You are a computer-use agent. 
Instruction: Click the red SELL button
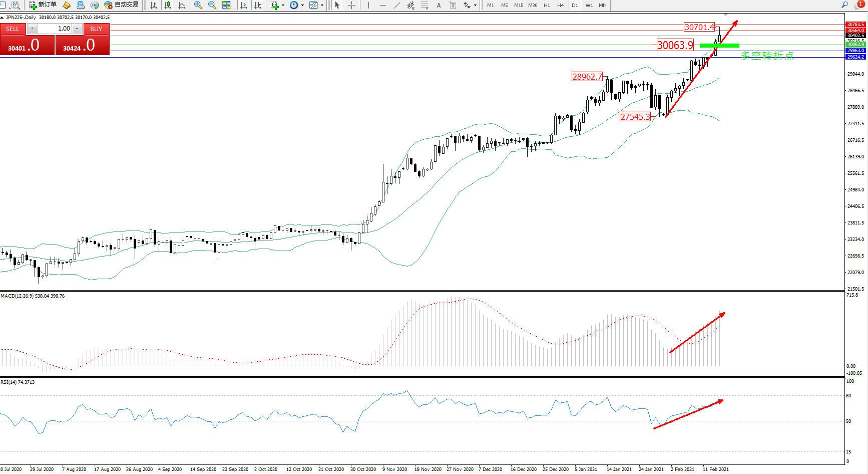pos(13,29)
